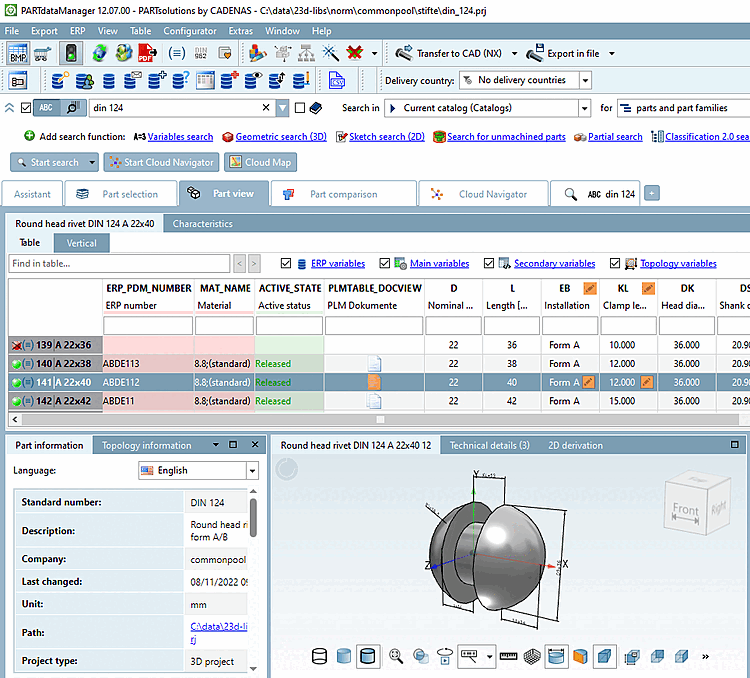The height and width of the screenshot is (678, 750).
Task: Toggle the Main variables checkbox
Action: (386, 264)
